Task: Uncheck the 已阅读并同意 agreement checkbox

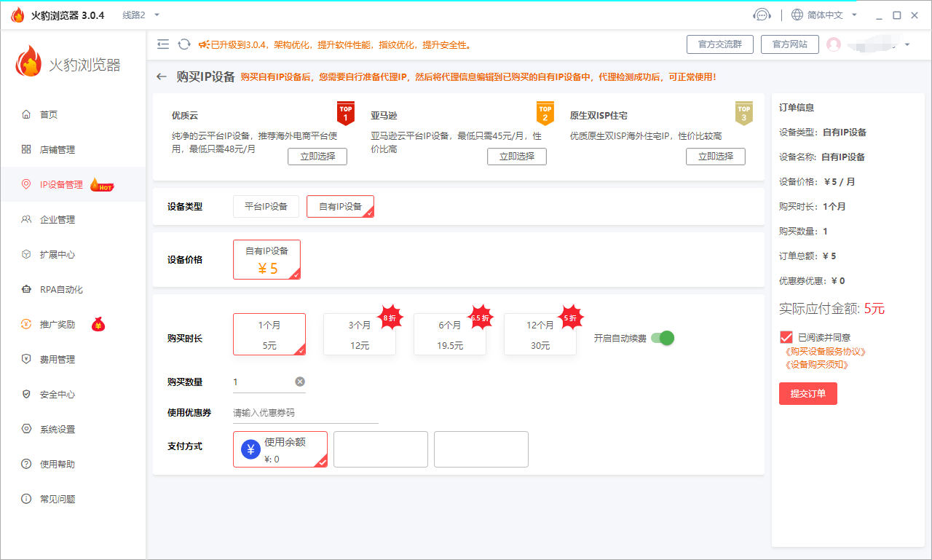Action: (x=786, y=337)
